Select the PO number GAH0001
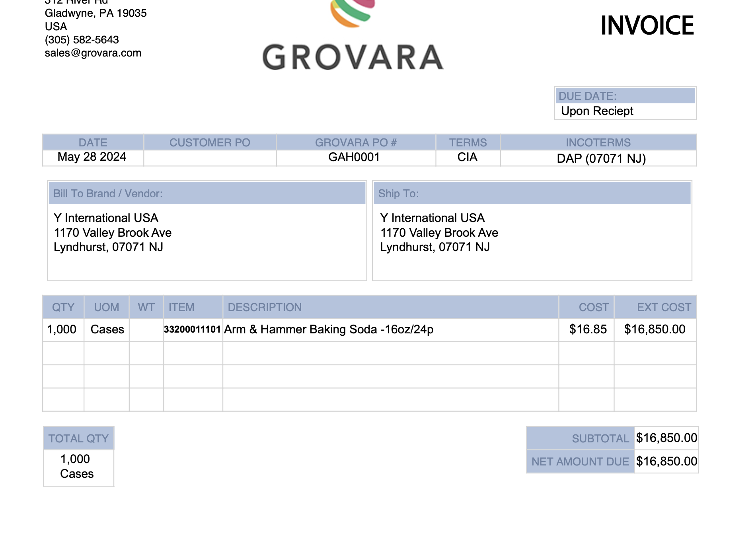 pos(354,157)
